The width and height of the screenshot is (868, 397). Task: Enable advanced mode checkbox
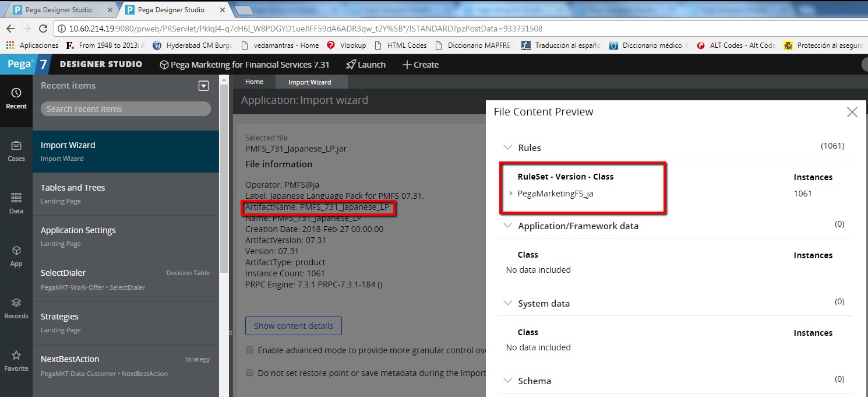pyautogui.click(x=250, y=350)
